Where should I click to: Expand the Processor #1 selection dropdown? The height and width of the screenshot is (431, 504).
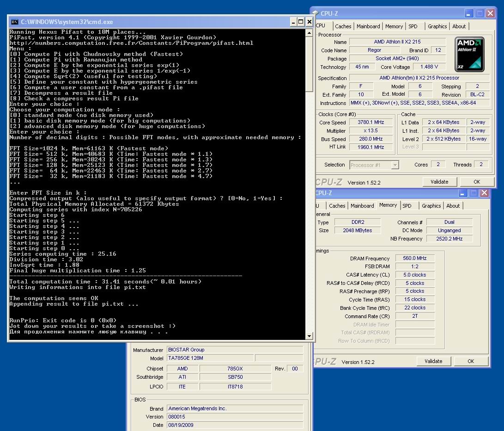click(395, 165)
